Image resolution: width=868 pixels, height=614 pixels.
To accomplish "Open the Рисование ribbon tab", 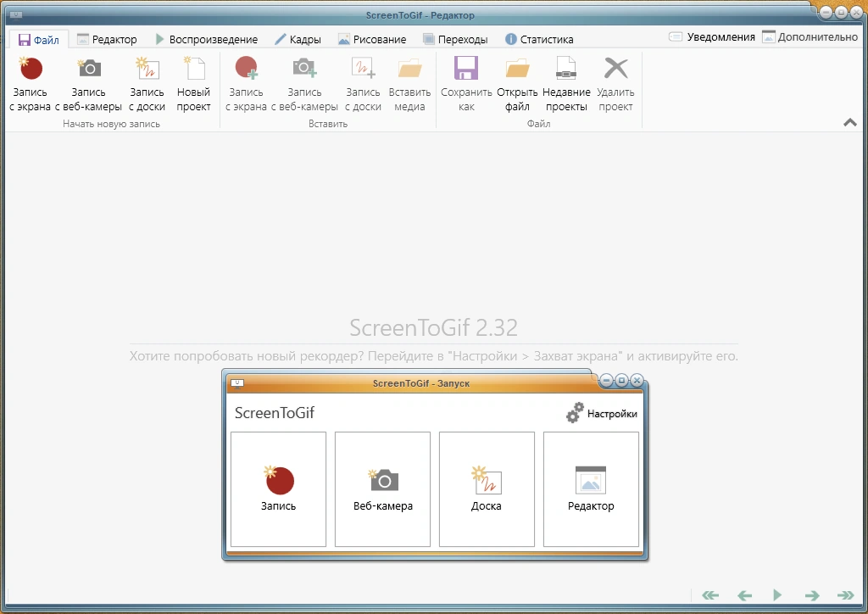I will click(372, 39).
